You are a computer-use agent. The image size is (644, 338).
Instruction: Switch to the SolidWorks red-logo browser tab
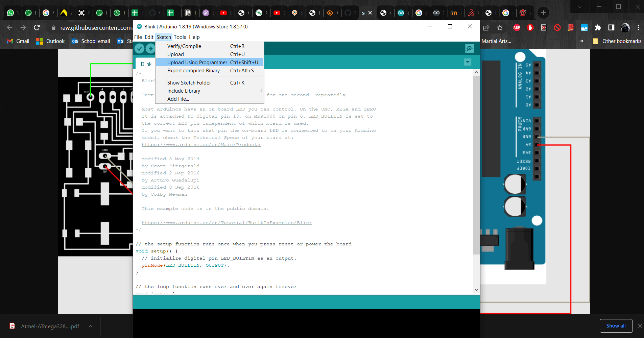coord(471,13)
